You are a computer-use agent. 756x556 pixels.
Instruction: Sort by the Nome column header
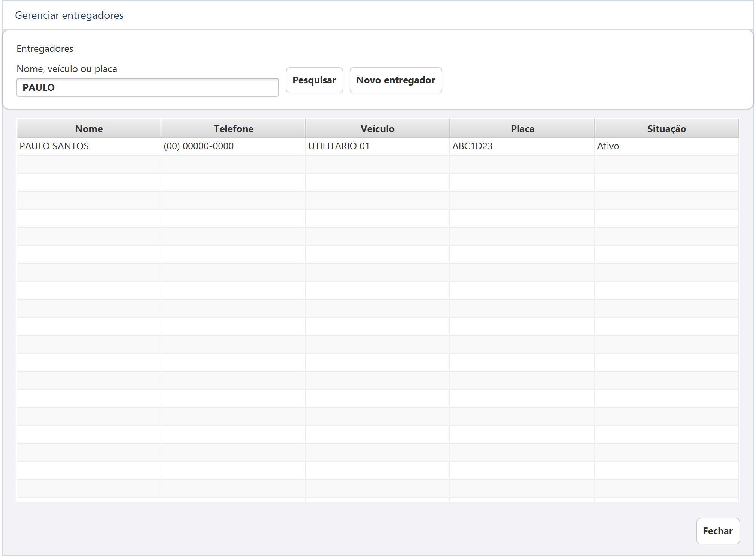point(89,129)
